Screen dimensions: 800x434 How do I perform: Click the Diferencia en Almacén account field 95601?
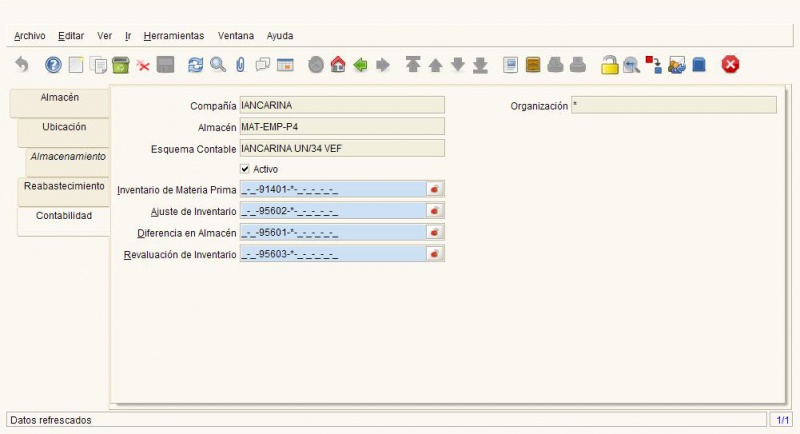333,233
